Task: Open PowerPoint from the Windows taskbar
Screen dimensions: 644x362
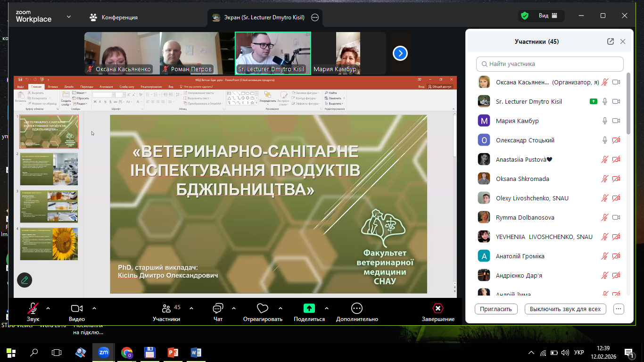Action: (173, 352)
